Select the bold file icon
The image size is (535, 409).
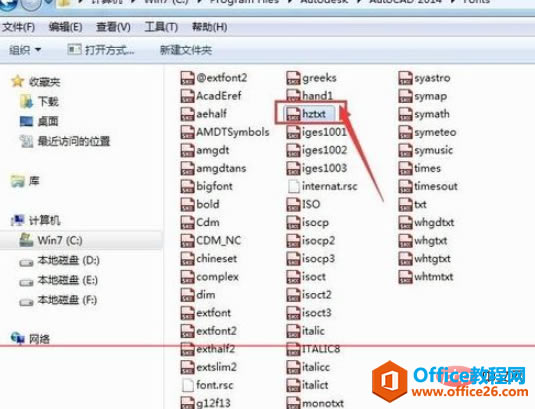(x=187, y=204)
